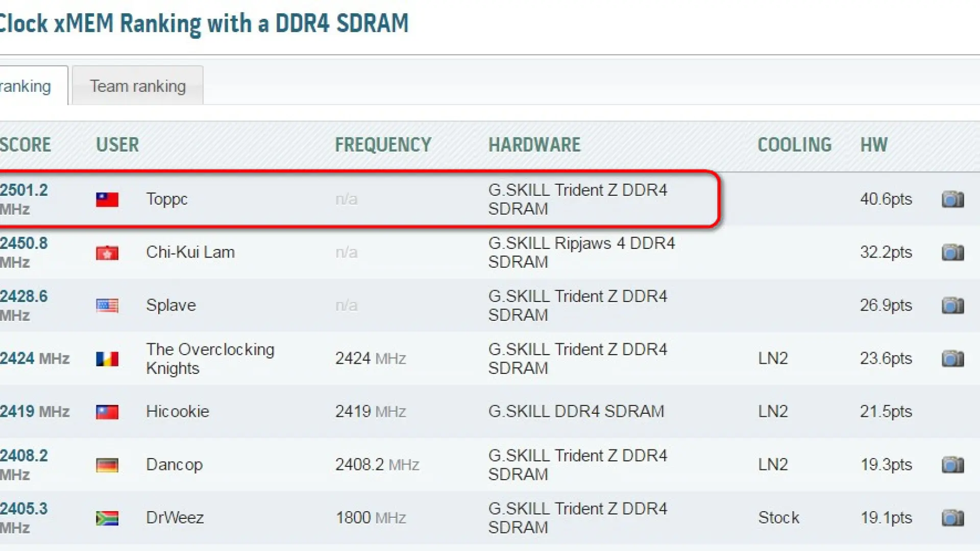The image size is (980, 551).
Task: Sort the table by SCORE column
Action: pos(26,144)
